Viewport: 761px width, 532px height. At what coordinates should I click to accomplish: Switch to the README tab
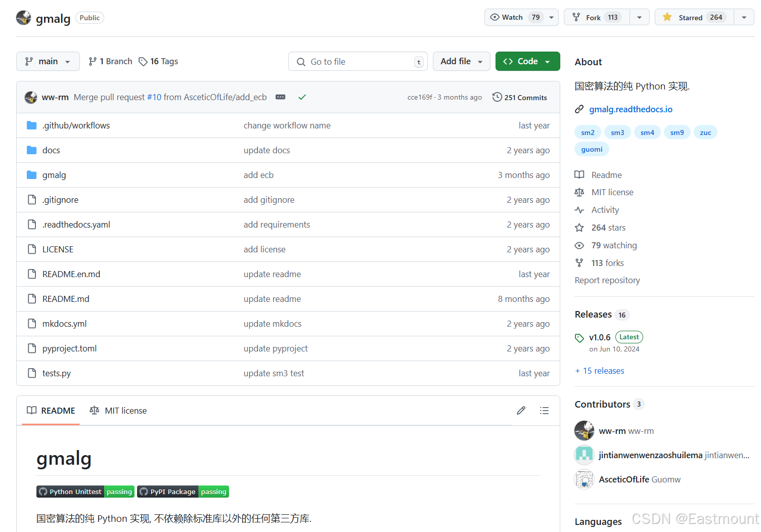[x=51, y=411]
